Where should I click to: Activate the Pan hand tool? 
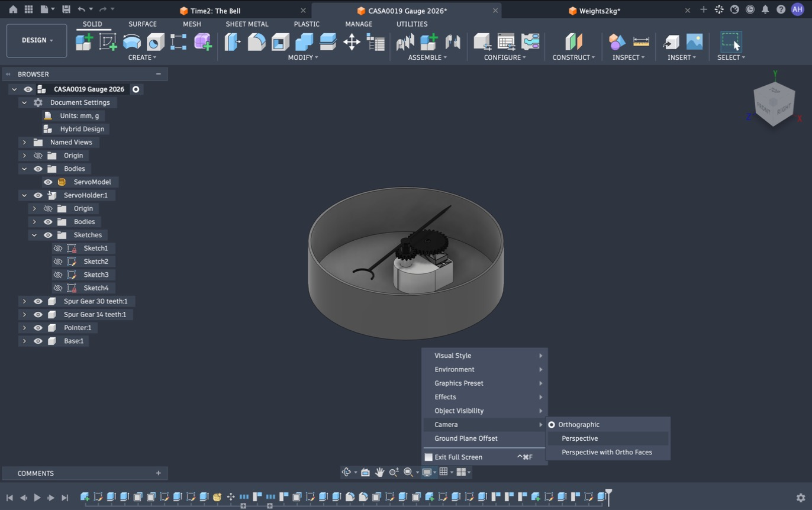click(379, 472)
